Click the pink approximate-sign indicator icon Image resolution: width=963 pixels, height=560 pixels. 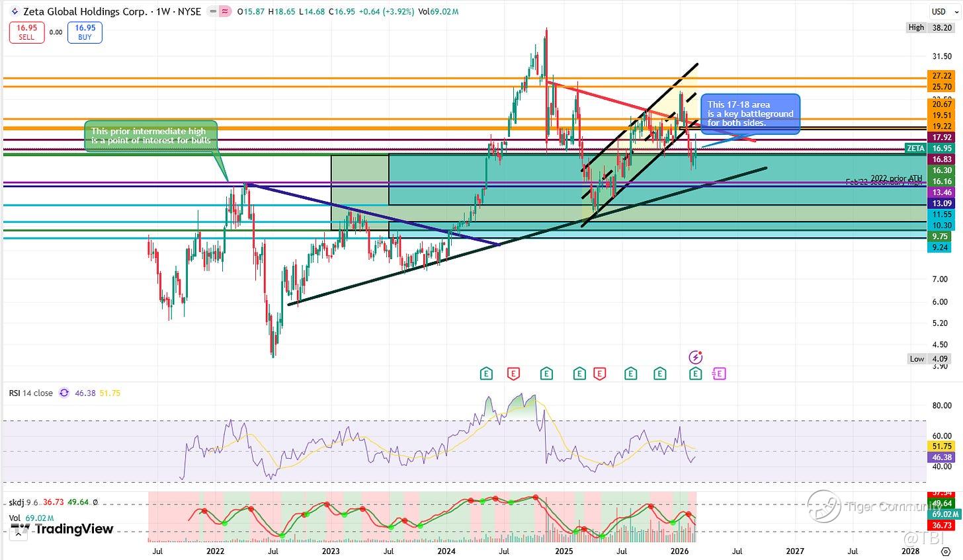225,12
